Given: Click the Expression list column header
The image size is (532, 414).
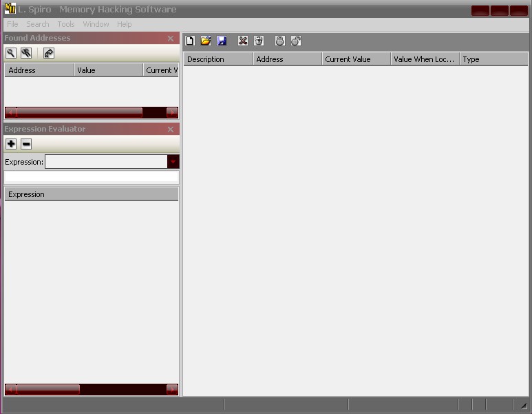Looking at the screenshot, I should tap(92, 194).
